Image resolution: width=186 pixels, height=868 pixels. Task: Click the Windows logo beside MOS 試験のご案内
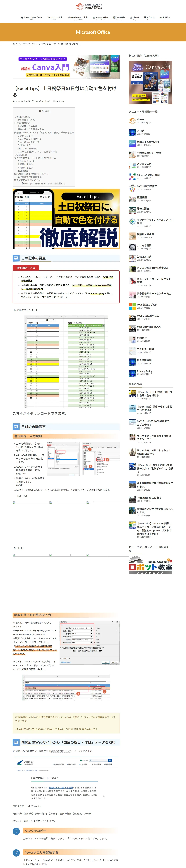132,306
